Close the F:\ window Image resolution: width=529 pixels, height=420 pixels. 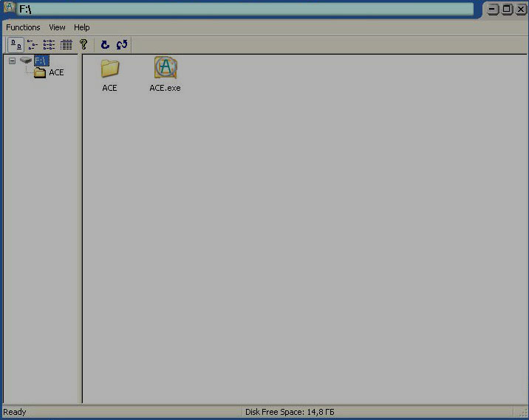[x=520, y=9]
